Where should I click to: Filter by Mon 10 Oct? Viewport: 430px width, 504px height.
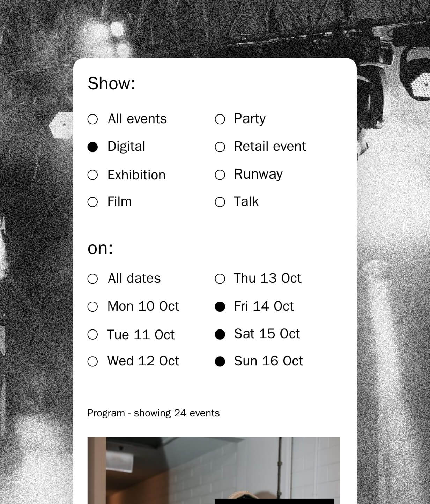point(92,307)
